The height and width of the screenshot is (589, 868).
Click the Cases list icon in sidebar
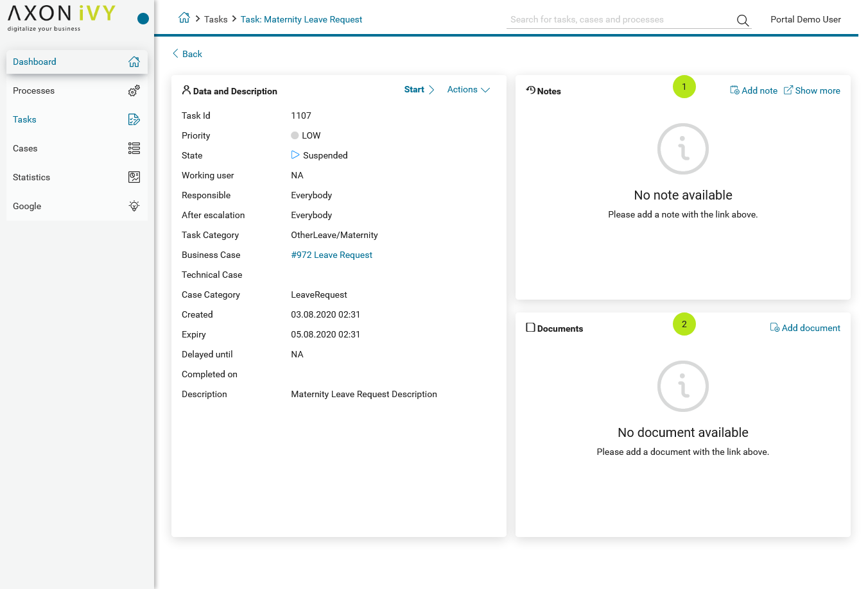pos(134,148)
